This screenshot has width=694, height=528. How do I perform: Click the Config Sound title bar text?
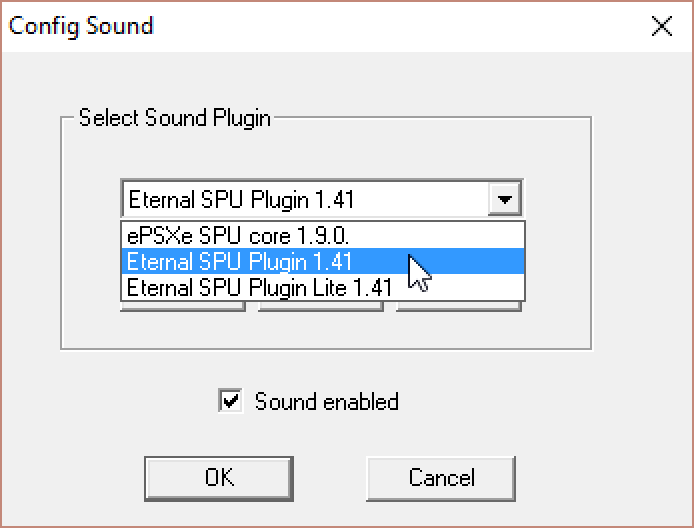(81, 26)
